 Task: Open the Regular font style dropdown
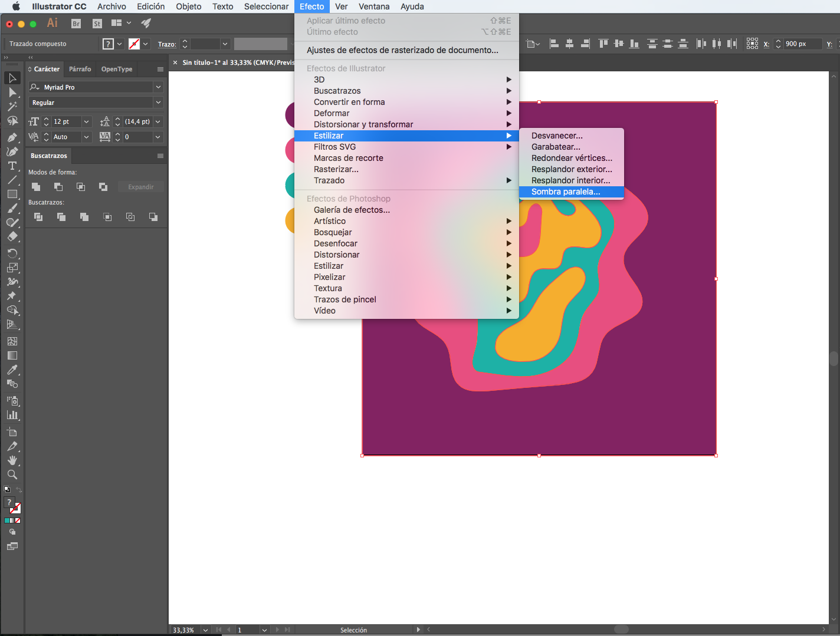click(x=158, y=103)
